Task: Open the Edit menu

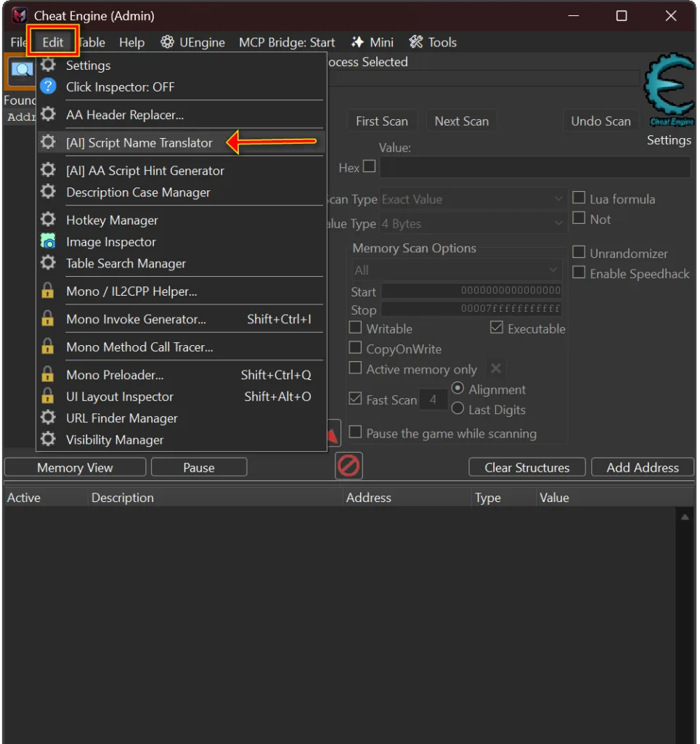Action: (x=52, y=42)
